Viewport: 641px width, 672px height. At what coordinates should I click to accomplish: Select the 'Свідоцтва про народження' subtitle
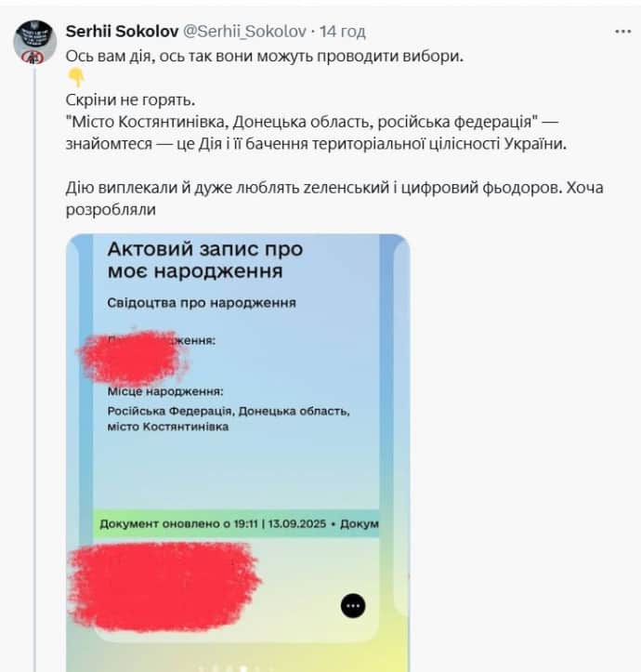pyautogui.click(x=202, y=303)
